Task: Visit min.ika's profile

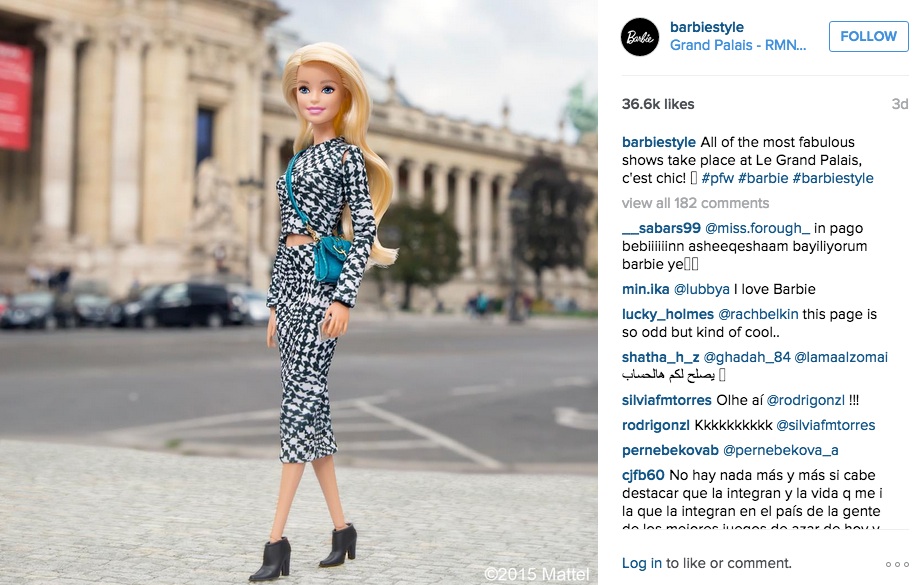Action: pyautogui.click(x=645, y=289)
